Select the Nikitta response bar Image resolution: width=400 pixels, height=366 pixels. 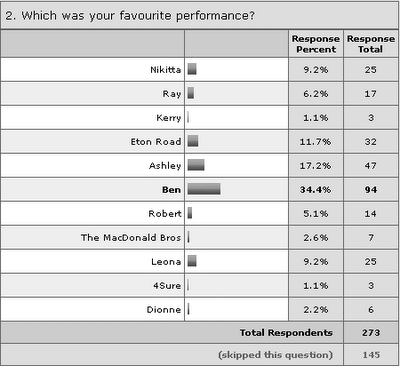tap(192, 69)
